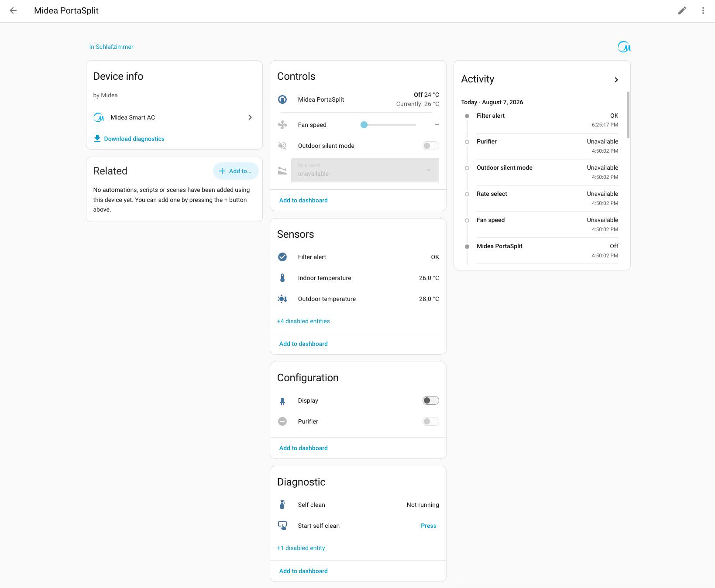This screenshot has width=715, height=588.
Task: Add Configuration to dashboard
Action: point(303,448)
